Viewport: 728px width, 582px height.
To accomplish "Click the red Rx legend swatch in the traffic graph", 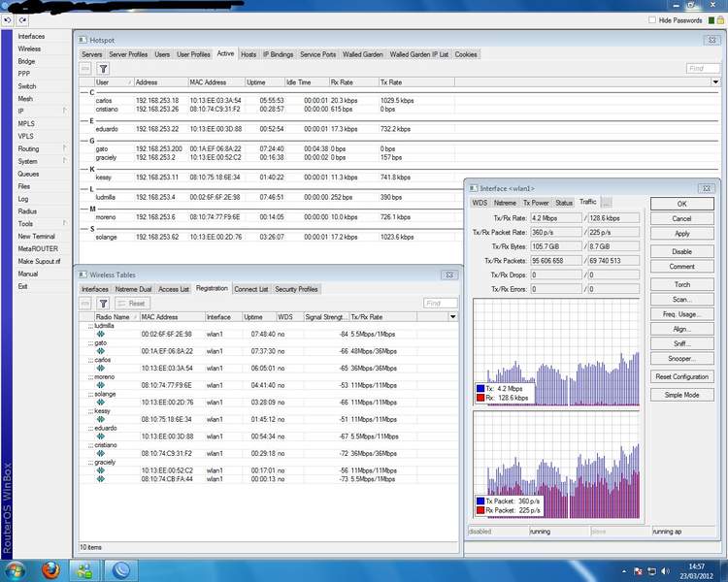I will click(480, 398).
